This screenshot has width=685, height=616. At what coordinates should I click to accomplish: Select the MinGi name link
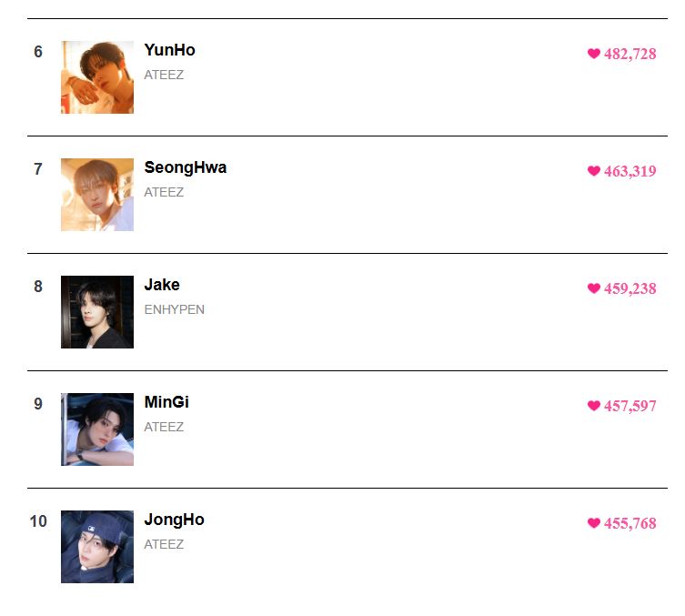[166, 402]
